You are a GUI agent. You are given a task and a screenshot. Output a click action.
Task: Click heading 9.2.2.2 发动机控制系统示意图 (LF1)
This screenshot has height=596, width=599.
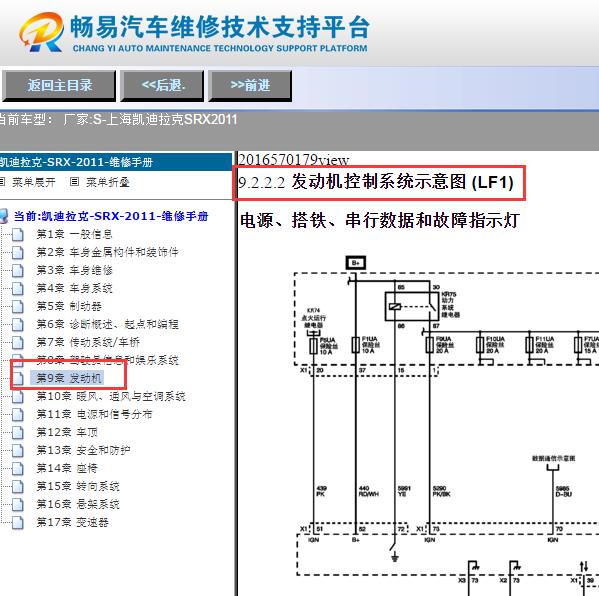tap(376, 182)
